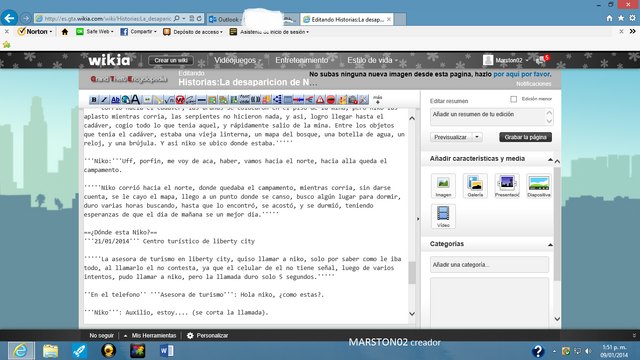
Task: Apply bold formatting in the editor toolbar
Action: pyautogui.click(x=94, y=100)
